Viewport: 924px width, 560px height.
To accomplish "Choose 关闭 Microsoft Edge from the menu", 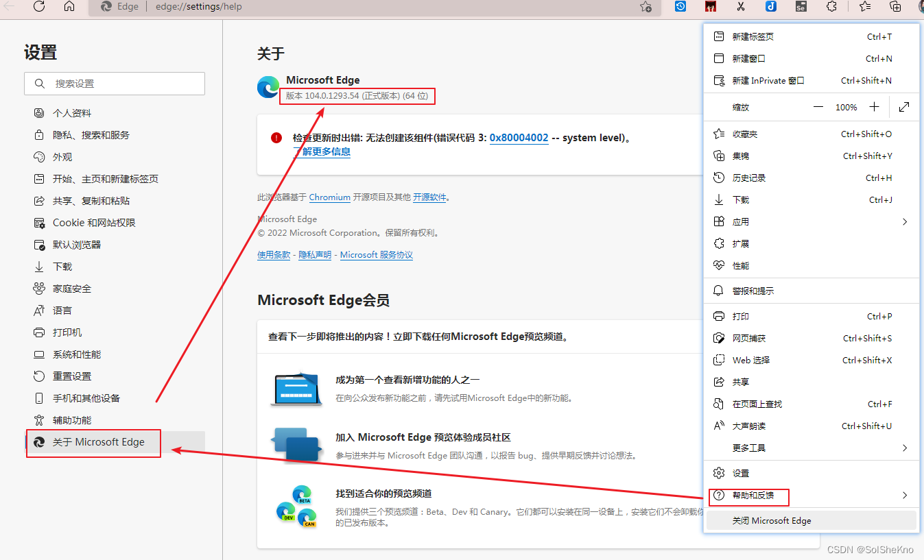I will [812, 520].
